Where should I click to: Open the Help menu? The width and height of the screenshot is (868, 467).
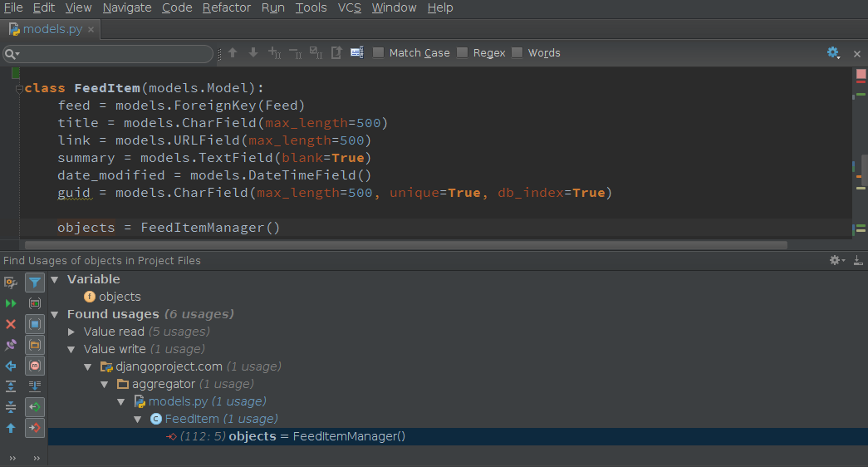click(x=440, y=7)
